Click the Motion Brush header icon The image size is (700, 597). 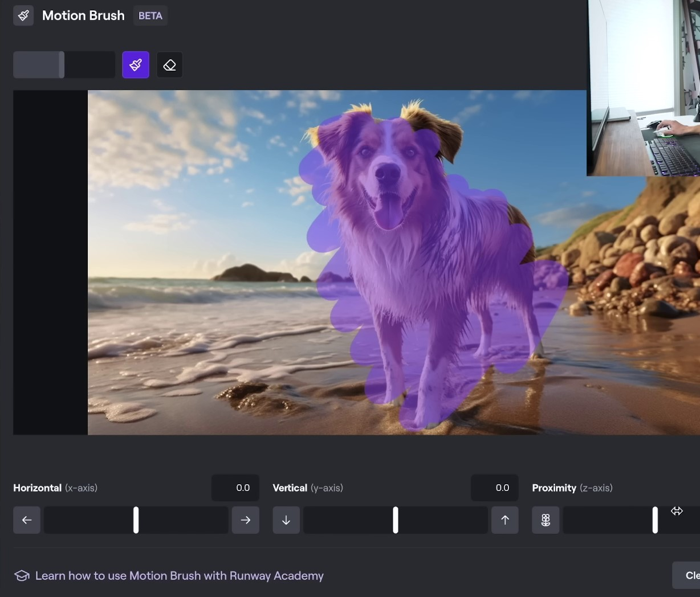point(23,15)
